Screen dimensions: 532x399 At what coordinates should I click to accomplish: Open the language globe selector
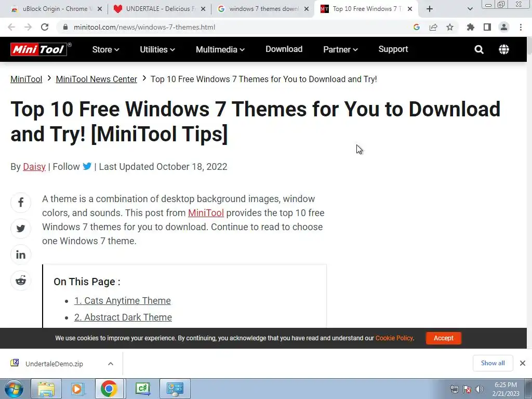(x=504, y=49)
